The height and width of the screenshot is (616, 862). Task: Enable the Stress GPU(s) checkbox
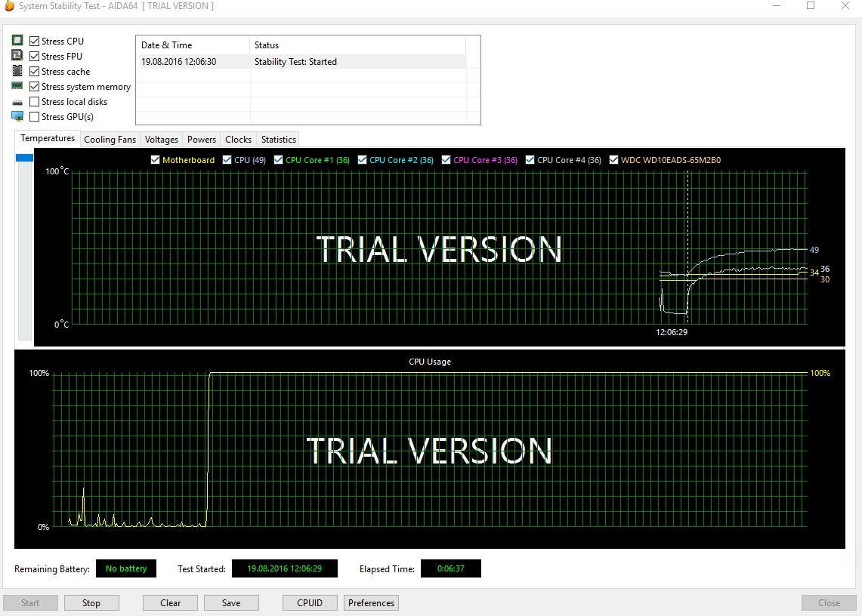tap(35, 117)
